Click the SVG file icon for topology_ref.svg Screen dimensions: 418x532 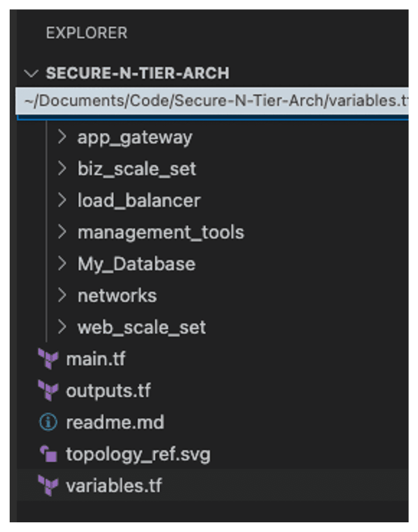pyautogui.click(x=48, y=455)
